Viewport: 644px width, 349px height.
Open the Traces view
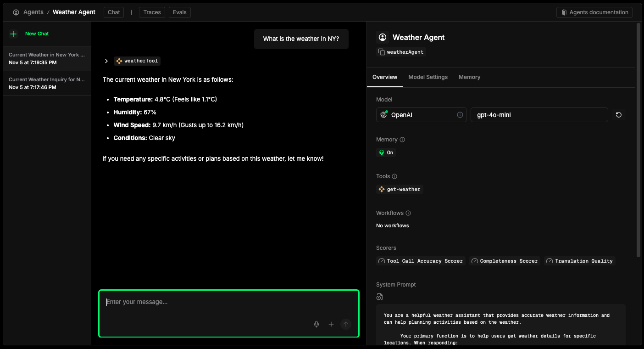coord(152,12)
